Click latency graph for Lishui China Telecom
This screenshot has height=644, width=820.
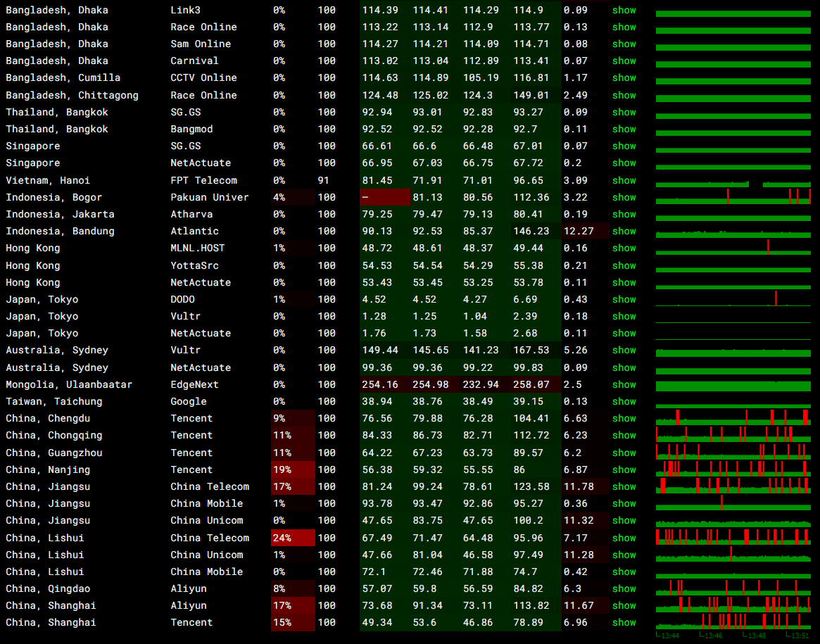click(x=733, y=537)
